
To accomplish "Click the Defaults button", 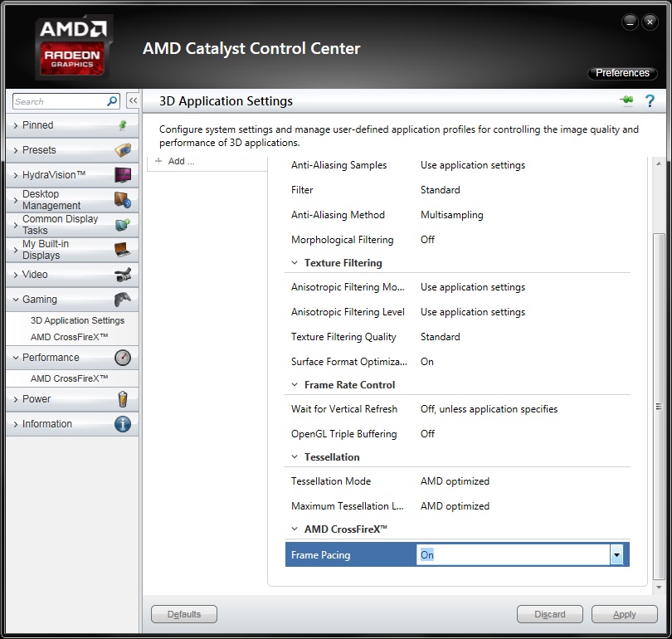I will (184, 614).
